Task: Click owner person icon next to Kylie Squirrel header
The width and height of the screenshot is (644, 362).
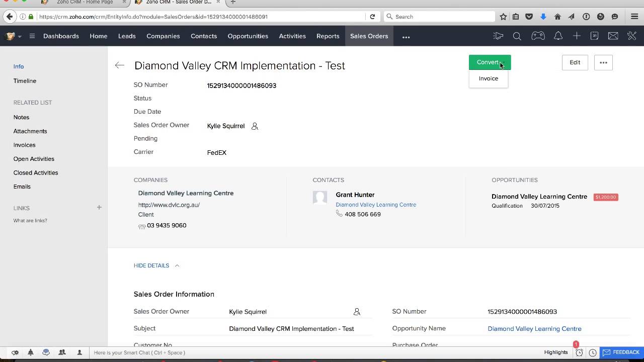Action: [x=255, y=126]
